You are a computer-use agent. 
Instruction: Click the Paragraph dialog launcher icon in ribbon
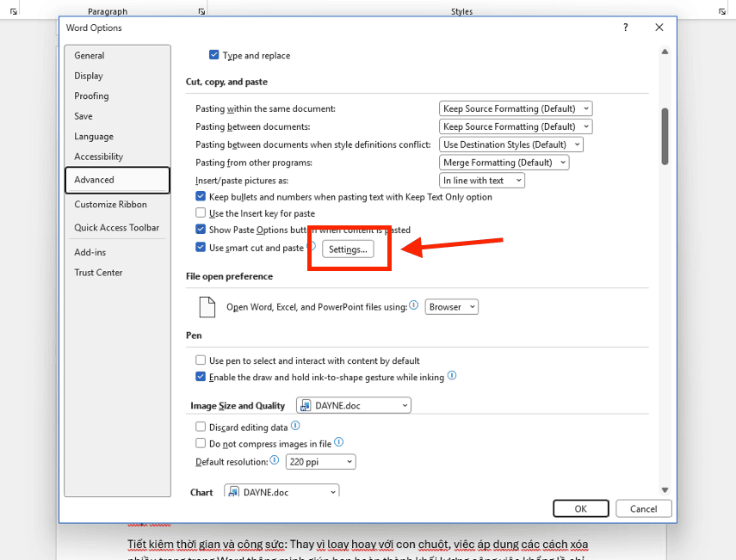click(201, 11)
